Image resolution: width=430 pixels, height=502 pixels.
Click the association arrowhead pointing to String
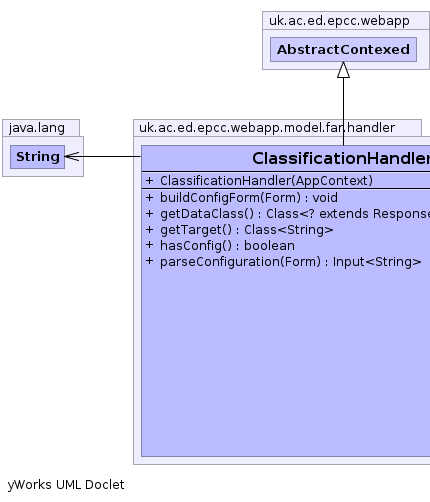tap(72, 156)
